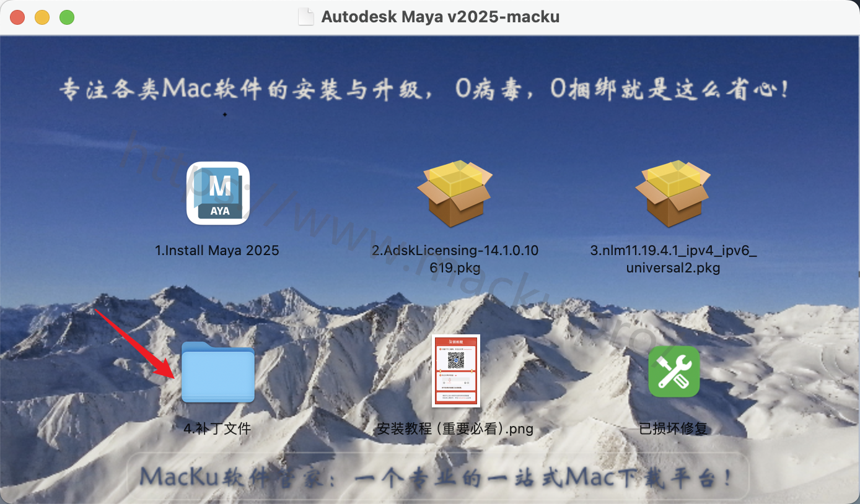Close the Autodesk Maya v2025-macku window

click(17, 17)
